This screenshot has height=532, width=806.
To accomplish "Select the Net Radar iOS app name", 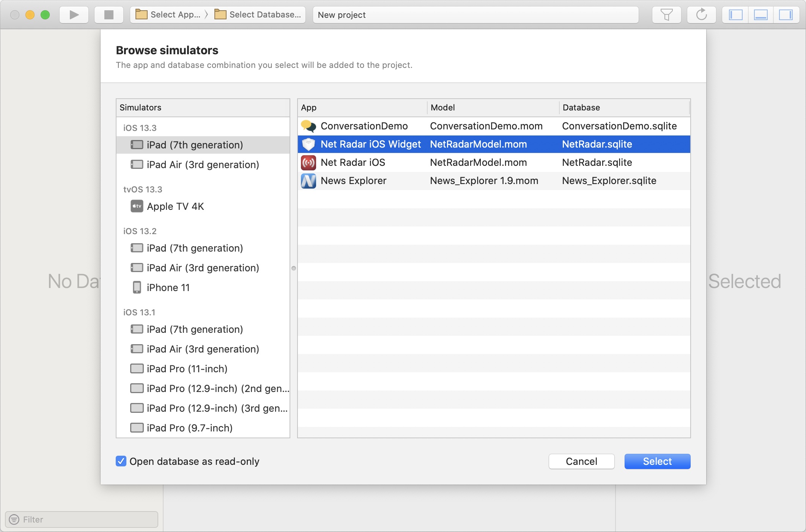I will coord(353,162).
